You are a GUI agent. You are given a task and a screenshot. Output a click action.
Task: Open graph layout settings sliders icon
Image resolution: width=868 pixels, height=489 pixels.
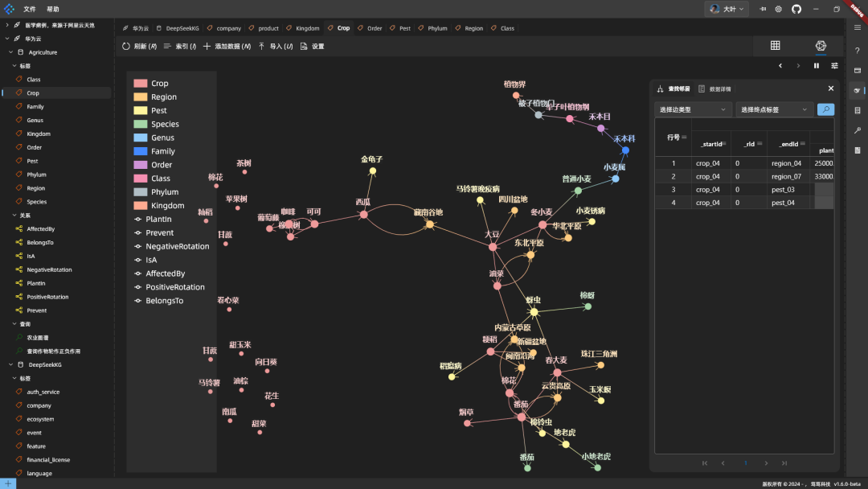tap(834, 65)
